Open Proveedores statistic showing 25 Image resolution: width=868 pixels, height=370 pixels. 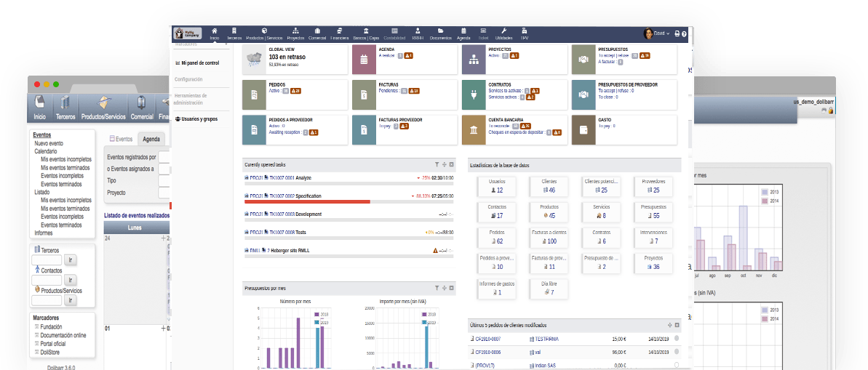[654, 186]
